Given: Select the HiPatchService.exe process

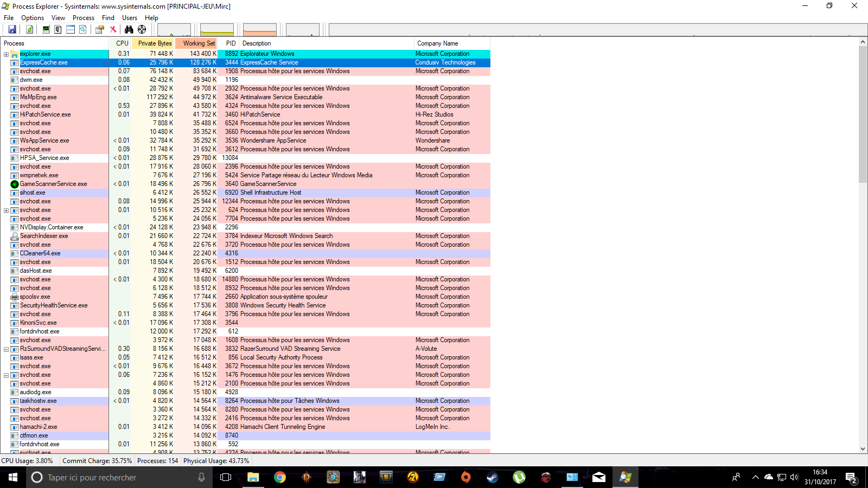Looking at the screenshot, I should point(45,114).
